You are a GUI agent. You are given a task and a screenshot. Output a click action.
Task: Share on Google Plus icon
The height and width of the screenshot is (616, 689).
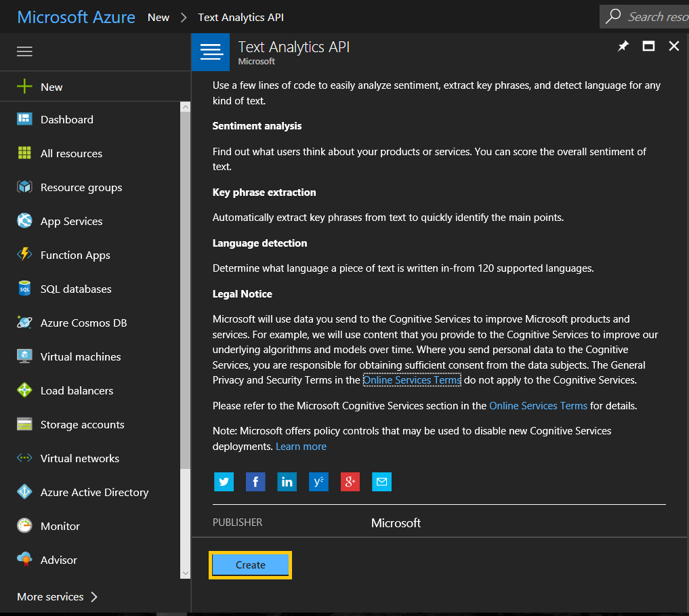(350, 482)
